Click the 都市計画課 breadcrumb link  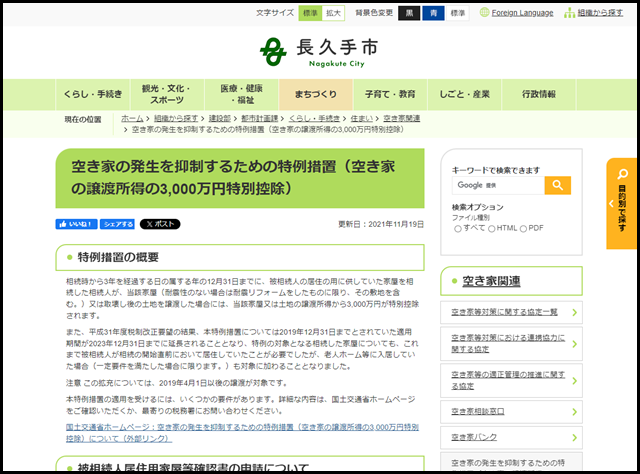[260, 118]
